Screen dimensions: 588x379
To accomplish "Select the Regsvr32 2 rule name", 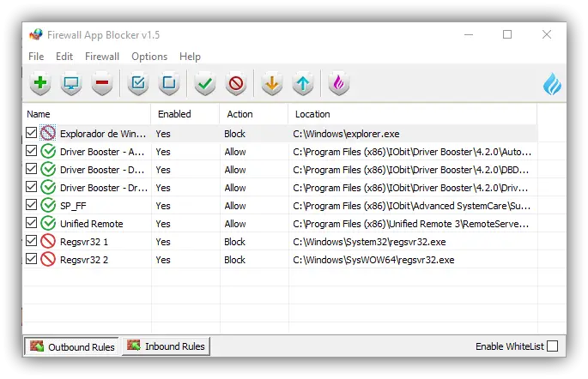I will coord(84,260).
